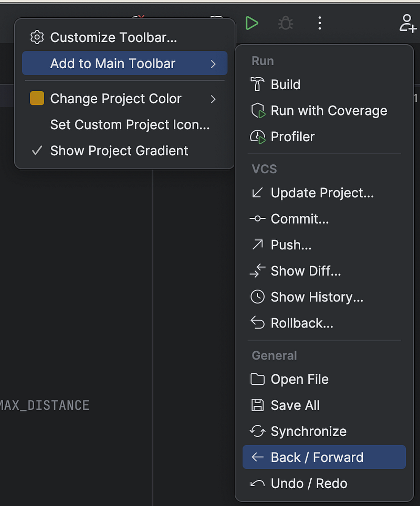
Task: Click the orange project color swatch
Action: (x=36, y=98)
